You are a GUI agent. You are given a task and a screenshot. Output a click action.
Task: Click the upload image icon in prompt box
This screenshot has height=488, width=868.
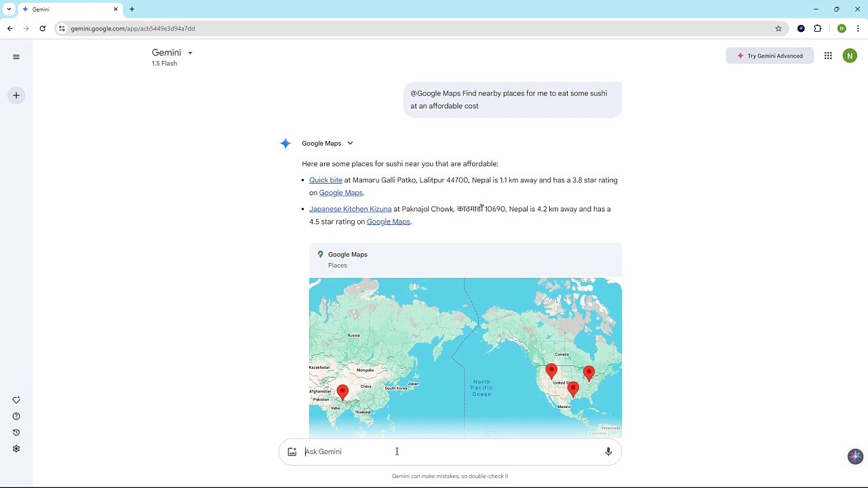292,452
